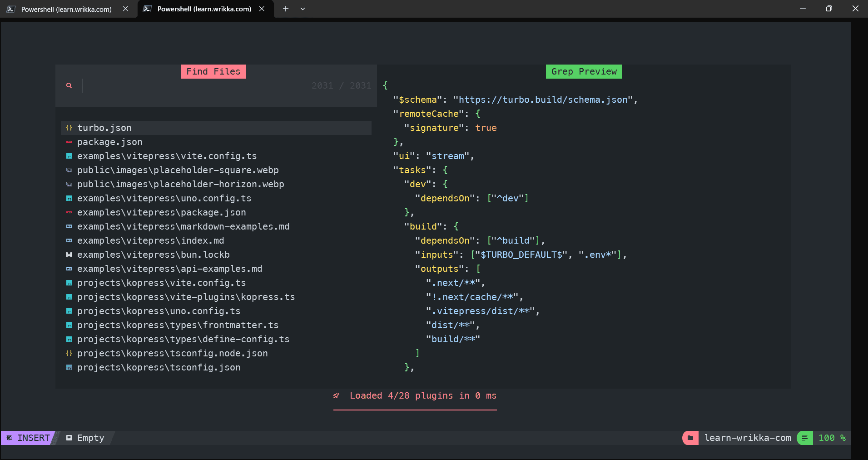Screen dimensions: 868x460
Task: Click the Grep Preview title label
Action: coord(584,71)
